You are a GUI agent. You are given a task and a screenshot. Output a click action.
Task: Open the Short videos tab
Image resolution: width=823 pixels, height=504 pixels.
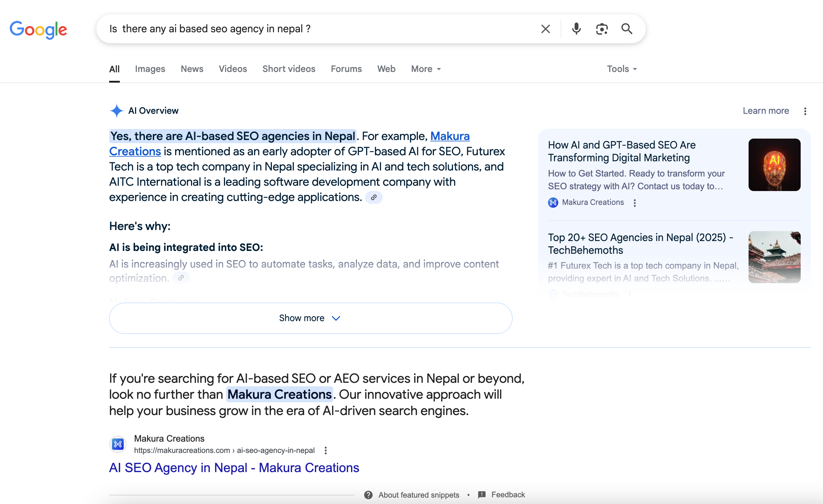coord(289,69)
